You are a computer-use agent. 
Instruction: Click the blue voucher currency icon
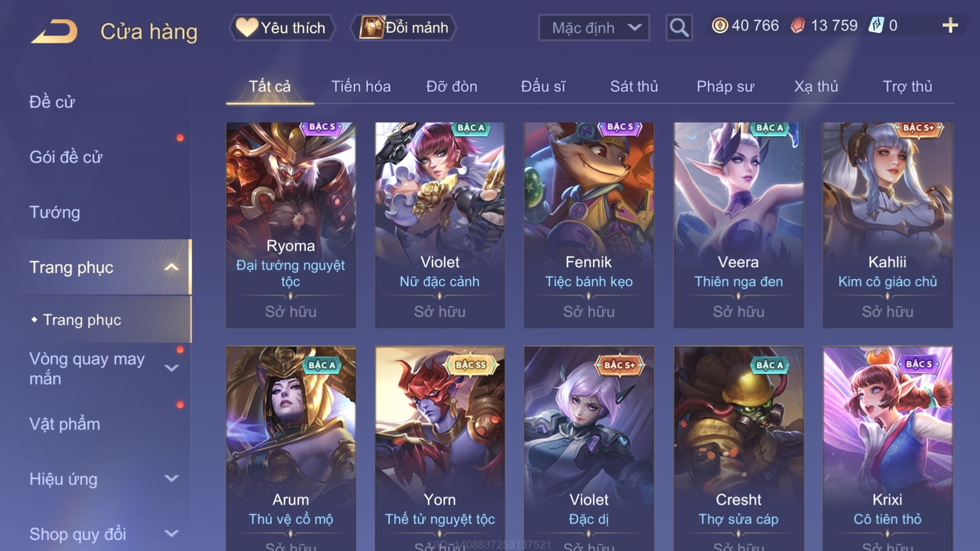point(876,25)
